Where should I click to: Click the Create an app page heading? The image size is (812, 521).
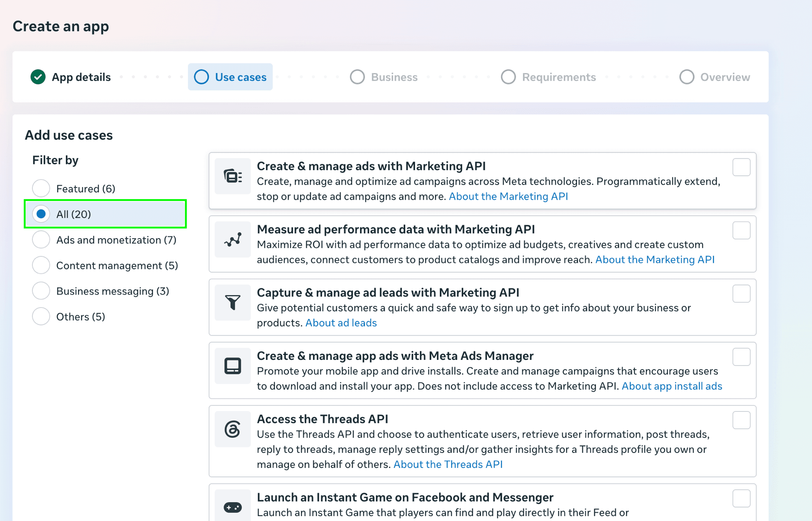click(61, 26)
